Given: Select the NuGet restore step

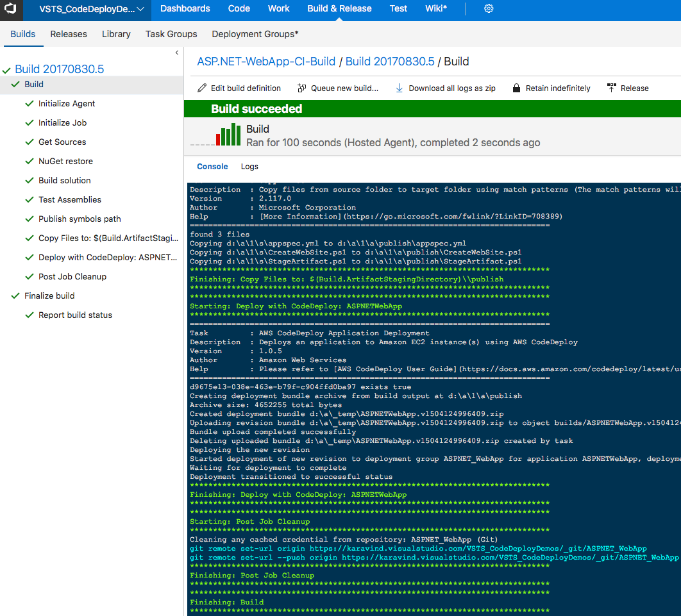Looking at the screenshot, I should tap(65, 161).
